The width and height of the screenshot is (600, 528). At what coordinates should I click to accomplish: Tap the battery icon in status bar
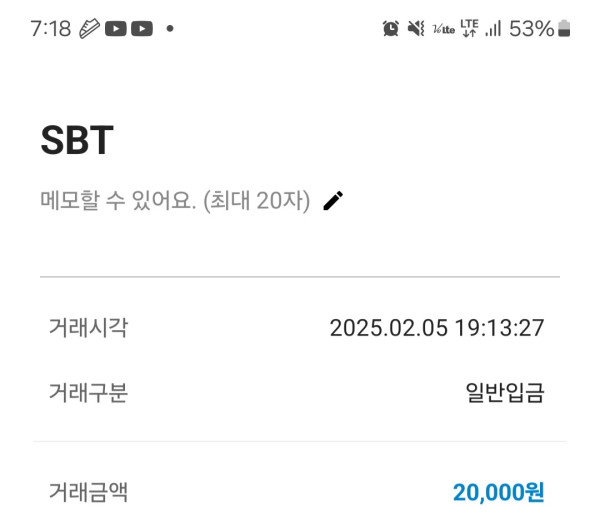(565, 29)
